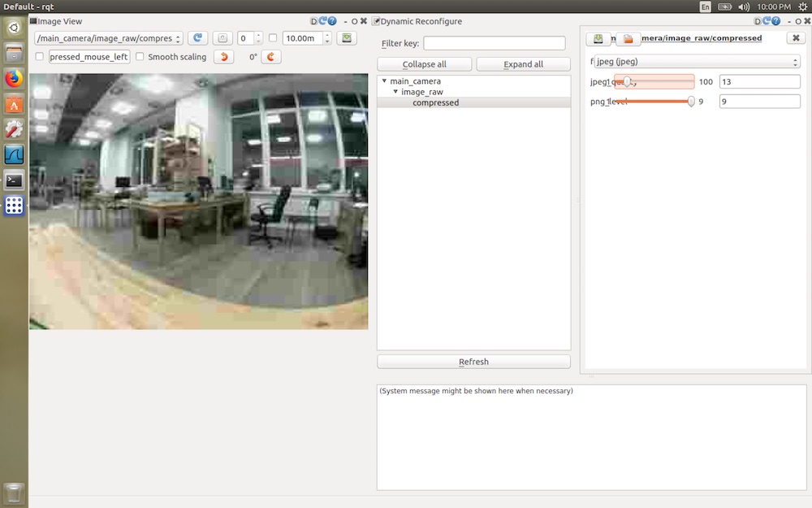Viewport: 812px width, 508px height.
Task: Save the current image to file
Action: pyautogui.click(x=347, y=37)
